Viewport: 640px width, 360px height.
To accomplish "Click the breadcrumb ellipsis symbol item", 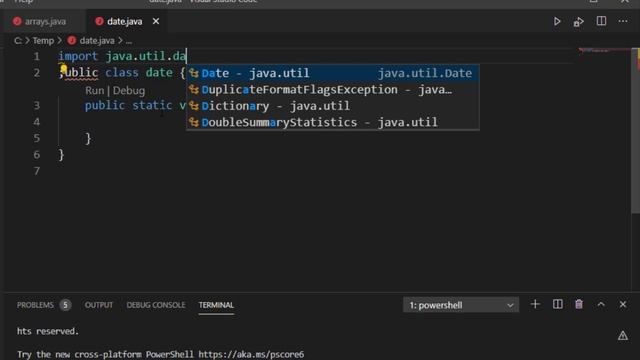I will click(129, 41).
